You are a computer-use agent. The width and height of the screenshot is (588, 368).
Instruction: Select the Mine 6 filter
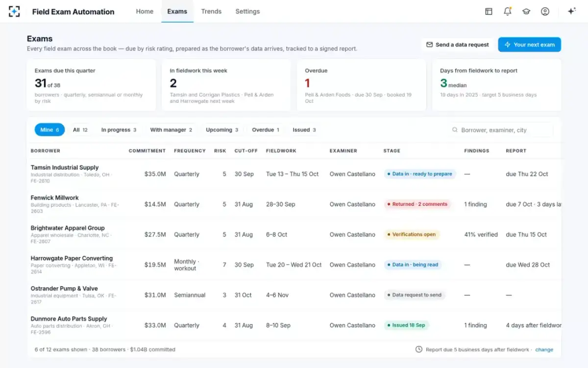pyautogui.click(x=49, y=130)
